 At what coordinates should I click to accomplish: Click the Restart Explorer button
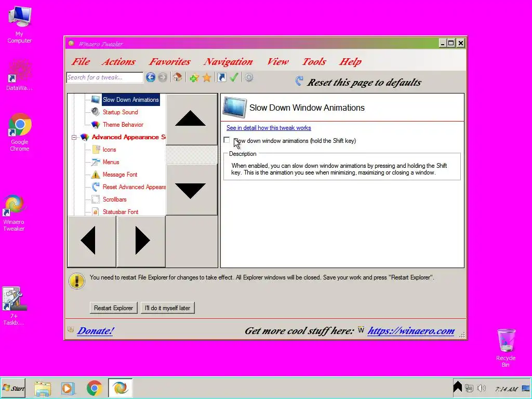[x=113, y=308]
